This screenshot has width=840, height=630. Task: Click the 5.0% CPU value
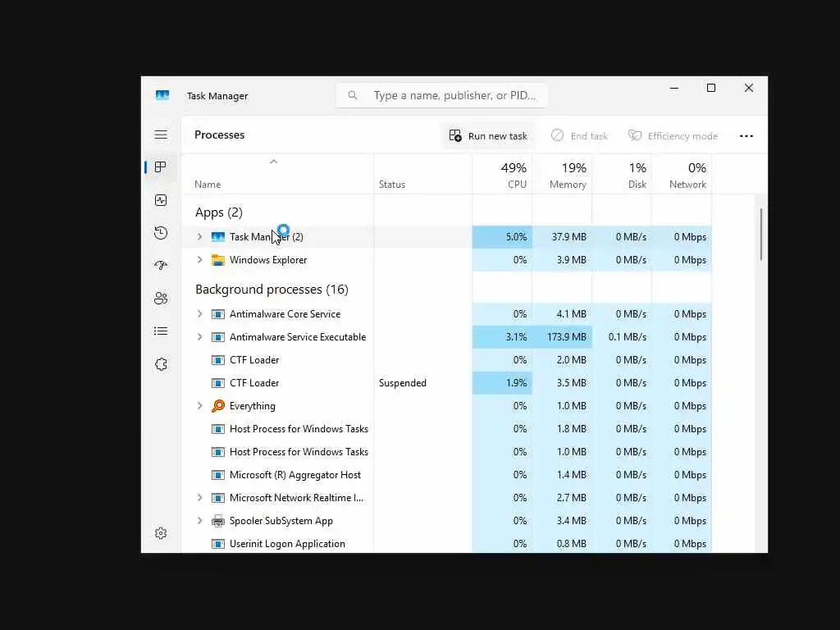point(517,237)
